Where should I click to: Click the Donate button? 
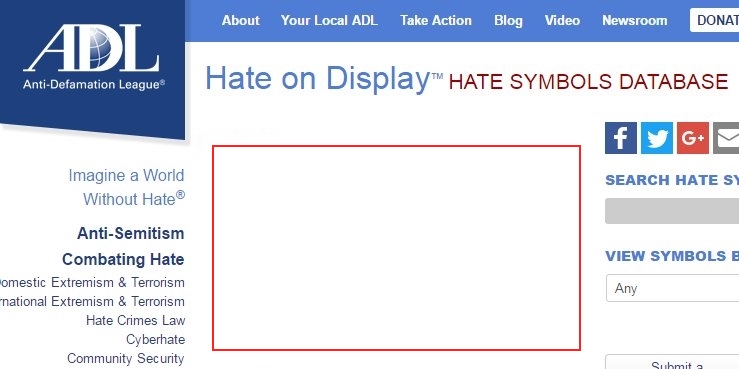[714, 20]
